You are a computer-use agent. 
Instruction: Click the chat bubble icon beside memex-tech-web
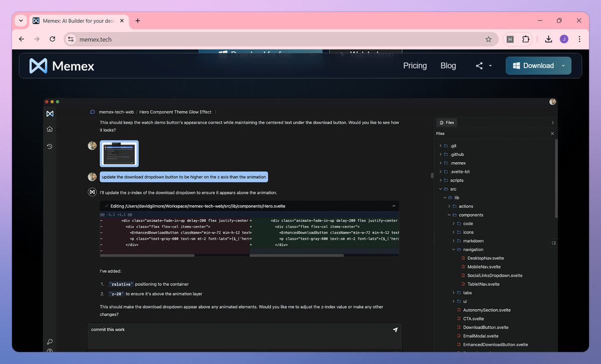pos(92,112)
